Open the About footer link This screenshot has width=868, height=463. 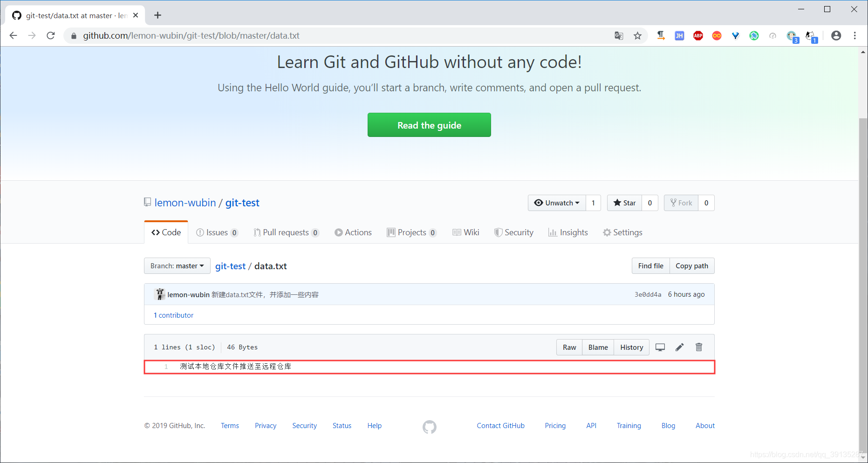coord(705,426)
